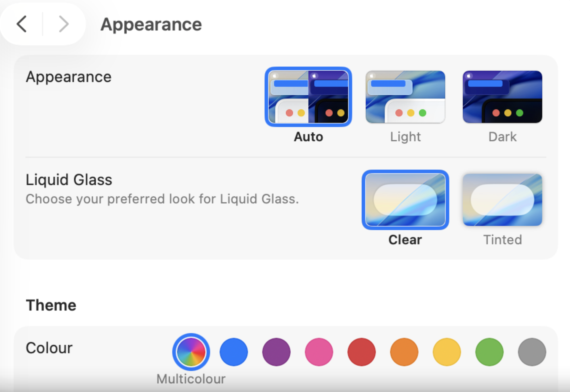Click the Light label text
This screenshot has height=392, width=570.
(405, 137)
